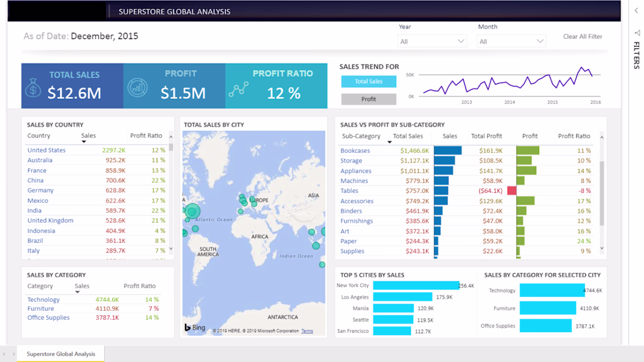This screenshot has height=362, width=644.
Task: Select Tables sub-category row
Action: pyautogui.click(x=466, y=191)
